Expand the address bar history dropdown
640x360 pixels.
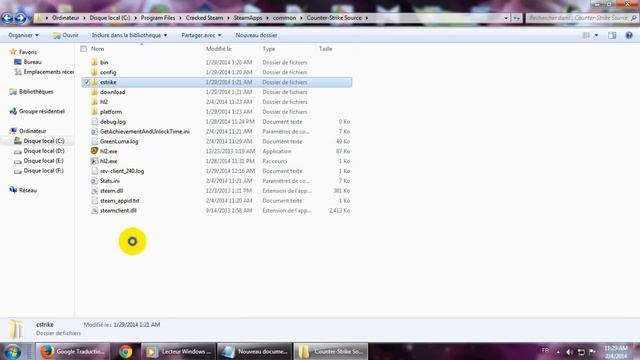click(506, 18)
